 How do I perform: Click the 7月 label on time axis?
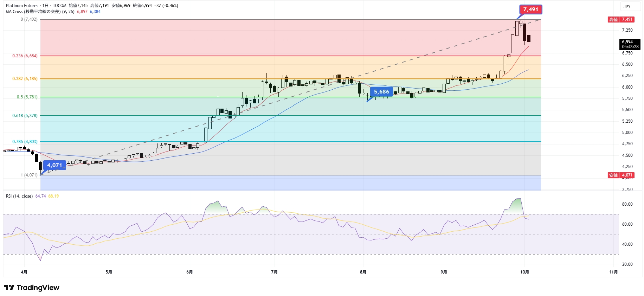point(274,272)
